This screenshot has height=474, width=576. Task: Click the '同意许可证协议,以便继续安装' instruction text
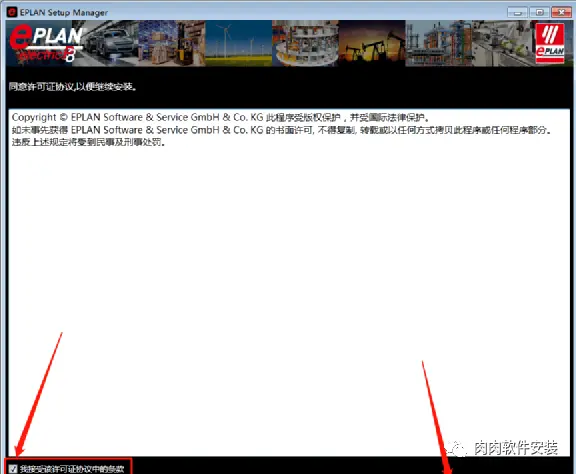(x=73, y=87)
